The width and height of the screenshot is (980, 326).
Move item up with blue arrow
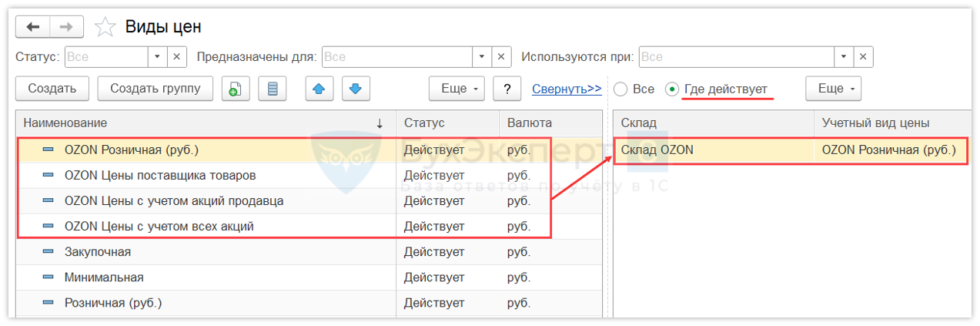coord(319,89)
